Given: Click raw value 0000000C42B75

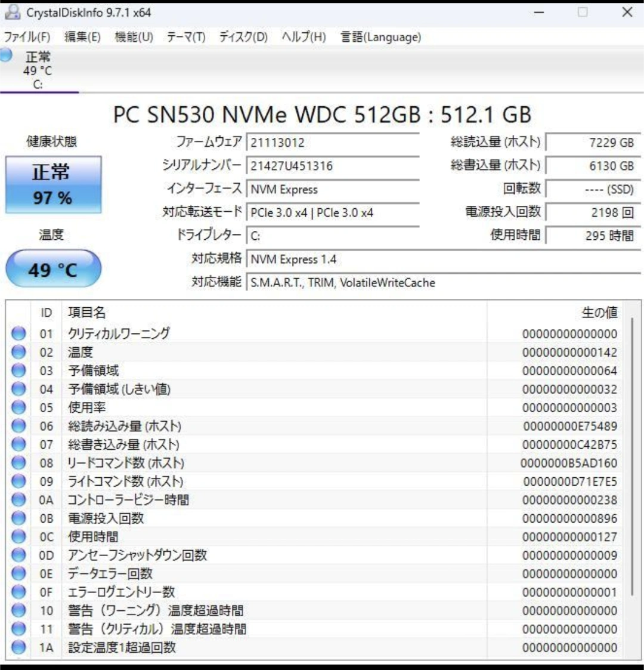Looking at the screenshot, I should click(570, 444).
